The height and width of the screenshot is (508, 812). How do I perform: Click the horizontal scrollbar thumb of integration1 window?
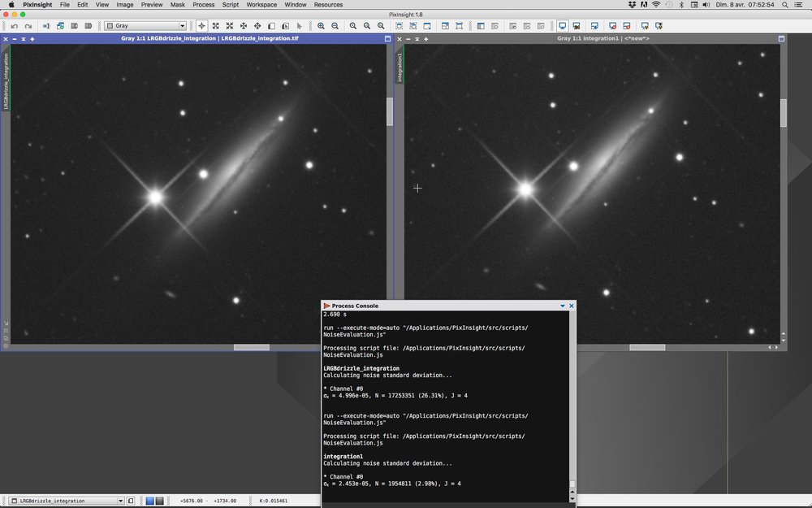[647, 347]
